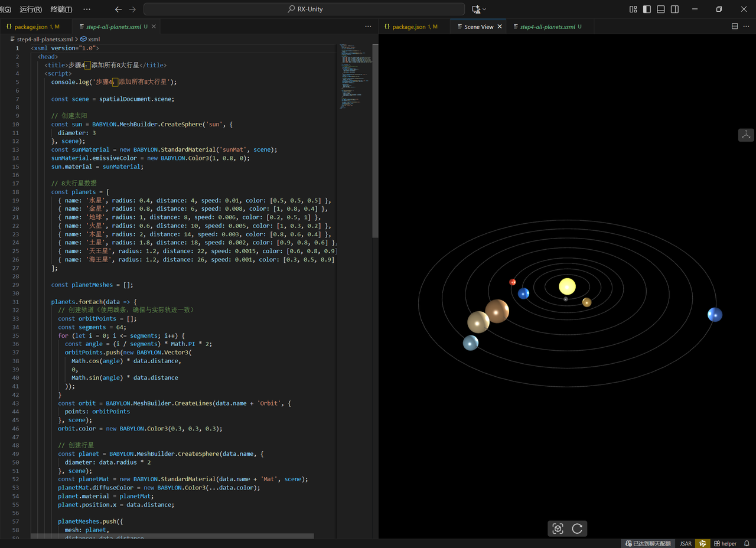
Task: Click the RX-Unity search box
Action: click(304, 9)
